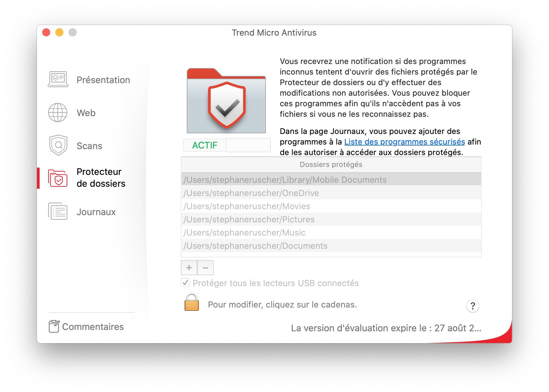Select the Mobile Documents folder row
The height and width of the screenshot is (392, 549).
pyautogui.click(x=331, y=180)
